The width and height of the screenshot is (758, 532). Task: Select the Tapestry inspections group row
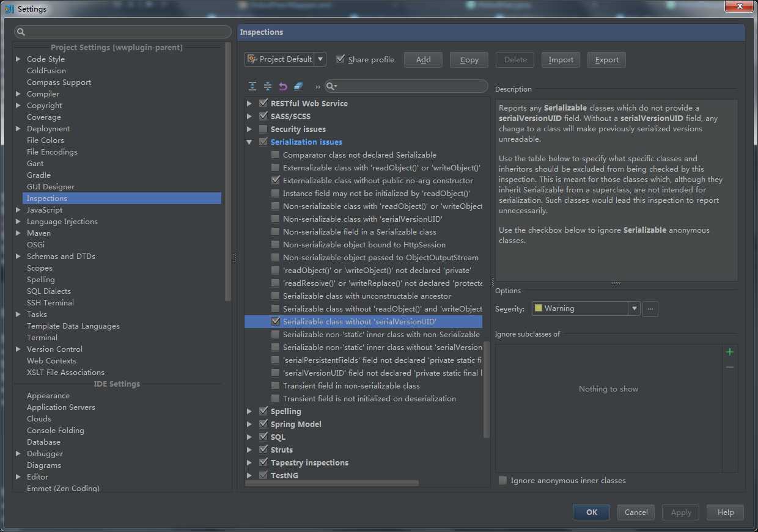[309, 463]
